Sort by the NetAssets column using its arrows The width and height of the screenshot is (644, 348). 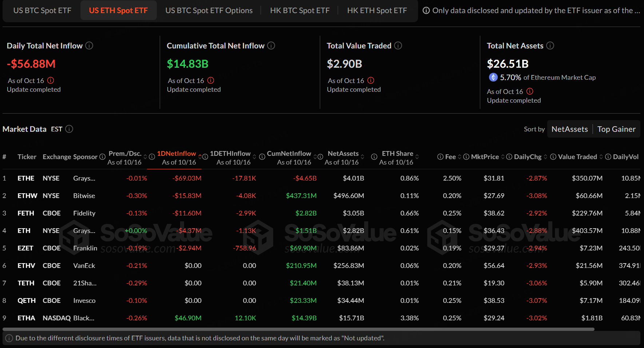(x=362, y=157)
